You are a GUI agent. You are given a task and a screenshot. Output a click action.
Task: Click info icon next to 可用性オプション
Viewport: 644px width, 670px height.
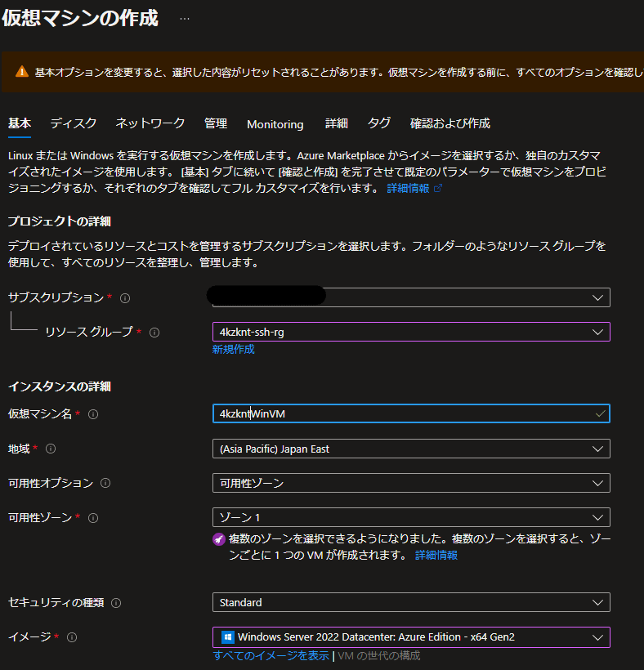point(105,483)
